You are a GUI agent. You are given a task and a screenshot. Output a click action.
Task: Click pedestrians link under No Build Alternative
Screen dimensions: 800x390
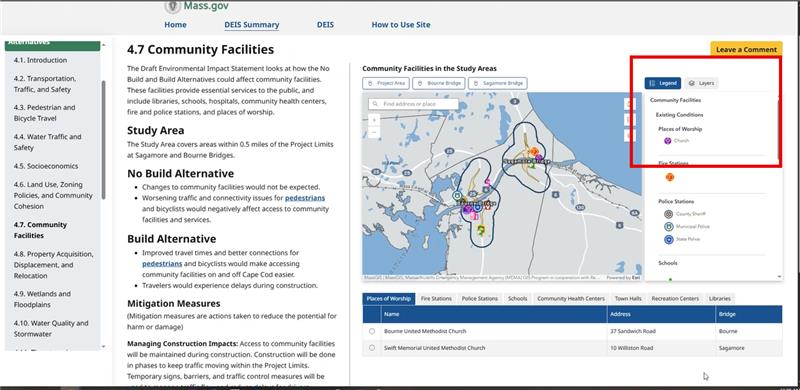(x=305, y=198)
